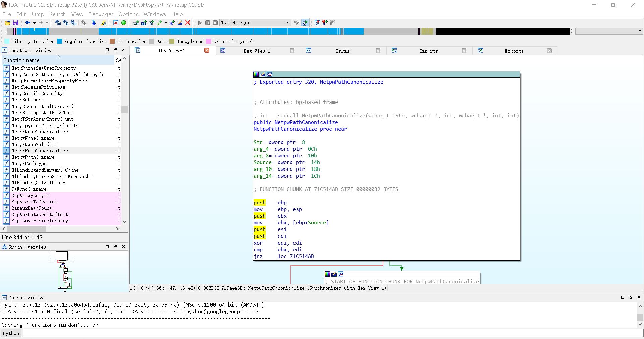Viewport: 644px width, 339px height.
Task: Select NetpParmsUserPropertyFree bold entry
Action: click(x=49, y=81)
